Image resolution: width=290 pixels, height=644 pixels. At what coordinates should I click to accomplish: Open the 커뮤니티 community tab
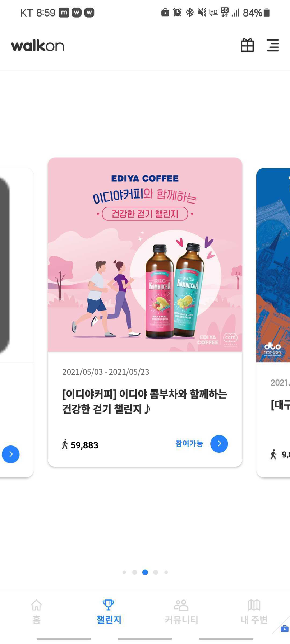tap(181, 612)
